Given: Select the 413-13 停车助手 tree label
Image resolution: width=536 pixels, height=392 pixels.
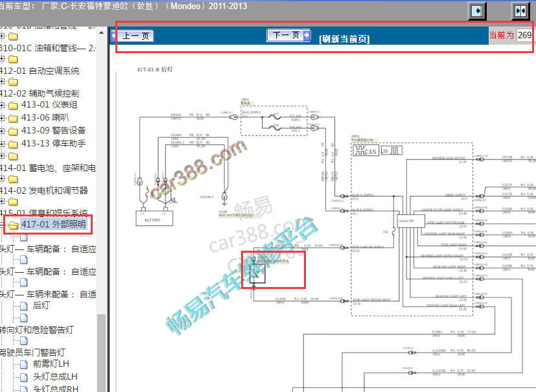Looking at the screenshot, I should point(54,144).
